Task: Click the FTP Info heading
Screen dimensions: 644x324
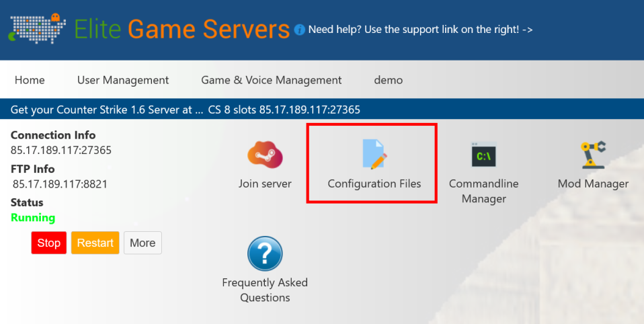Action: [32, 169]
